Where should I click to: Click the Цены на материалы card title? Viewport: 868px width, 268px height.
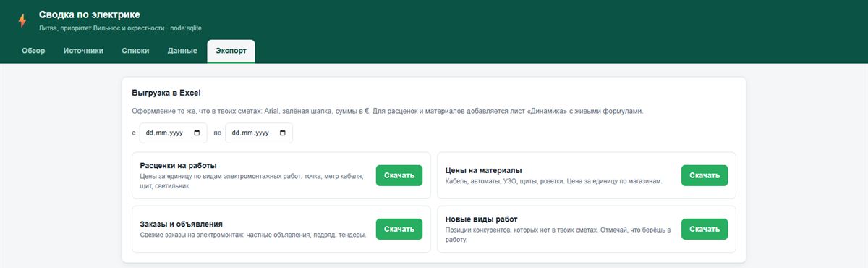484,170
